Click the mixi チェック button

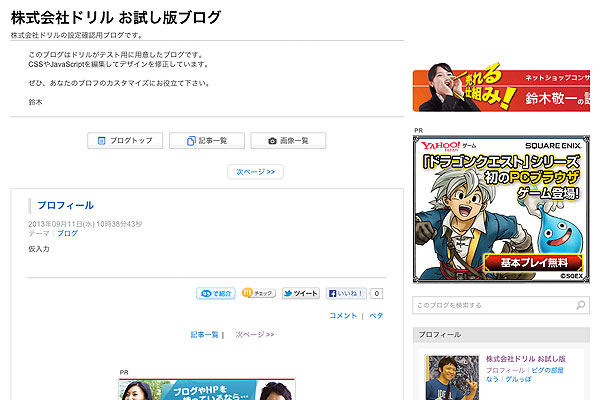(259, 293)
